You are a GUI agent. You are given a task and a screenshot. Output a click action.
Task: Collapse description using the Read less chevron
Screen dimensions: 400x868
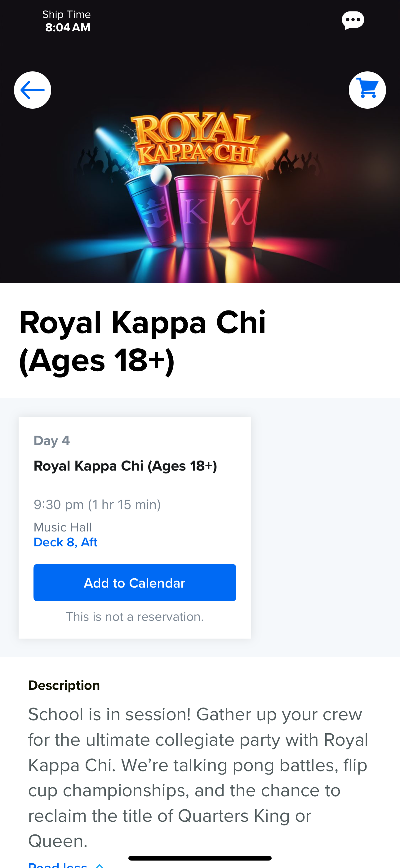100,865
